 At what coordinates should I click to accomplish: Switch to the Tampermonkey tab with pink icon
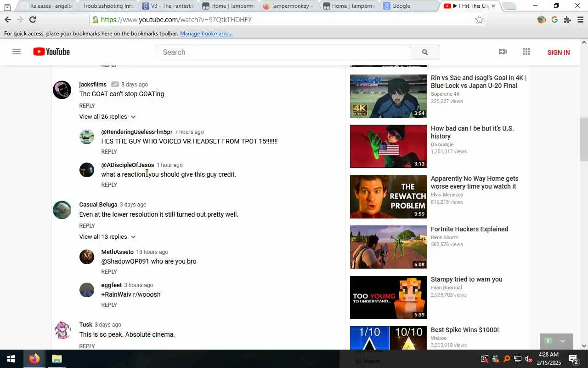click(288, 6)
